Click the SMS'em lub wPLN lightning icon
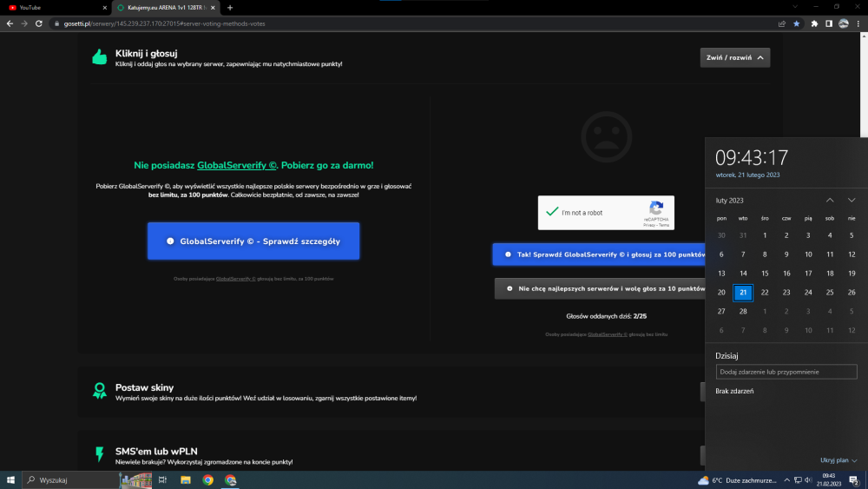This screenshot has height=489, width=868. [x=100, y=454]
